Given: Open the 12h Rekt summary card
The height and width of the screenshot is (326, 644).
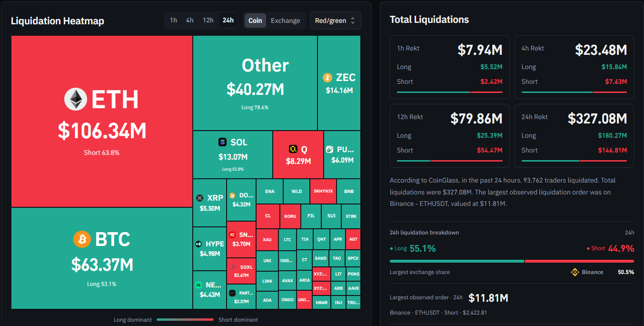Looking at the screenshot, I should click(x=450, y=136).
